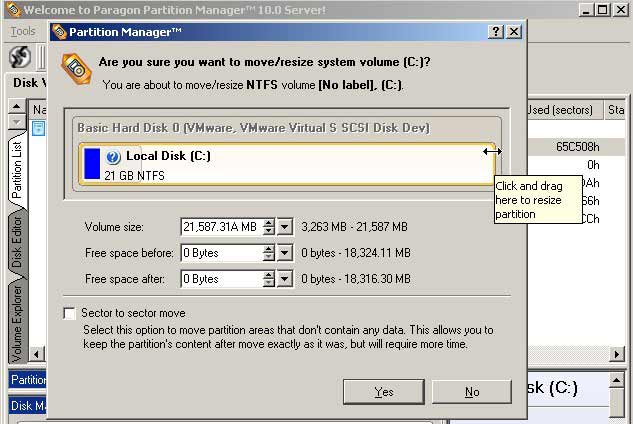
Task: Select the Volume Explorer side tab
Action: click(17, 323)
